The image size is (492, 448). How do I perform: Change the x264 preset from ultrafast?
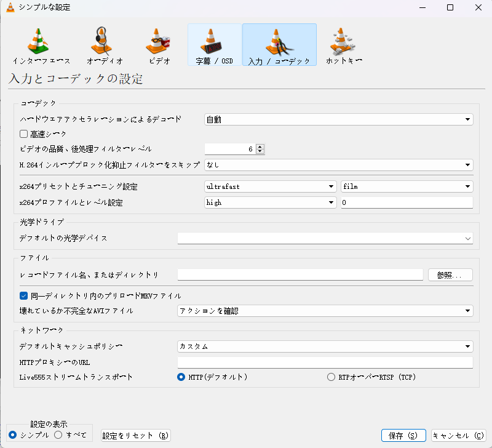(269, 186)
